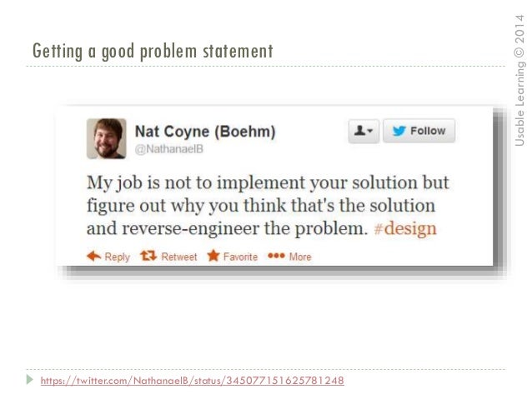The height and width of the screenshot is (399, 532).
Task: Click the tweet body text
Action: [x=268, y=206]
